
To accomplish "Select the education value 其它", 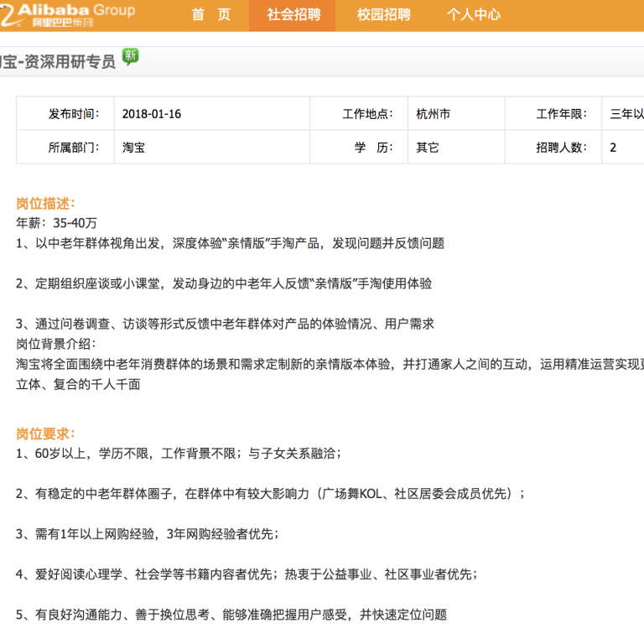I will click(x=428, y=148).
